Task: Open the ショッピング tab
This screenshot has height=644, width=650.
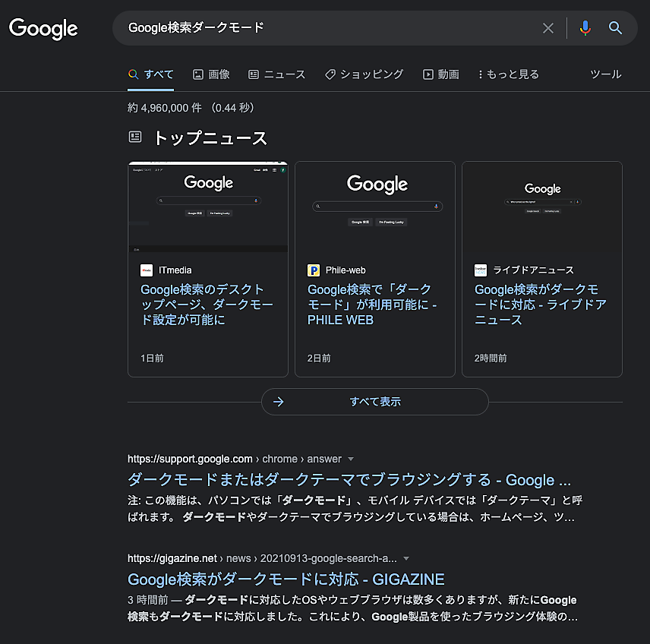Action: click(x=364, y=74)
